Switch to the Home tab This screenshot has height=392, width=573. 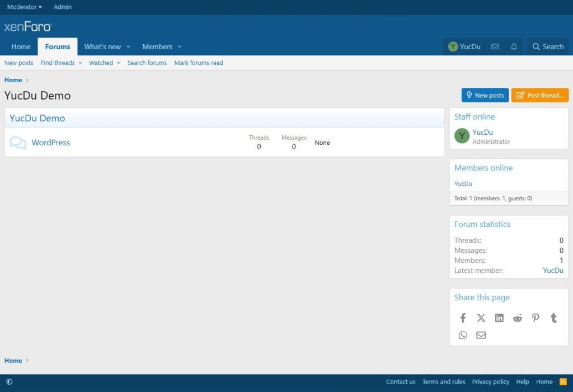(x=21, y=47)
